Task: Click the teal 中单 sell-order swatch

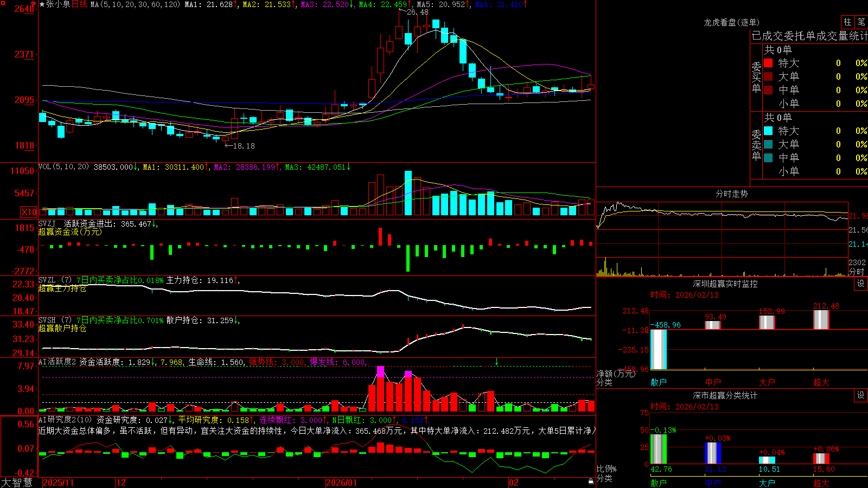Action: point(768,158)
